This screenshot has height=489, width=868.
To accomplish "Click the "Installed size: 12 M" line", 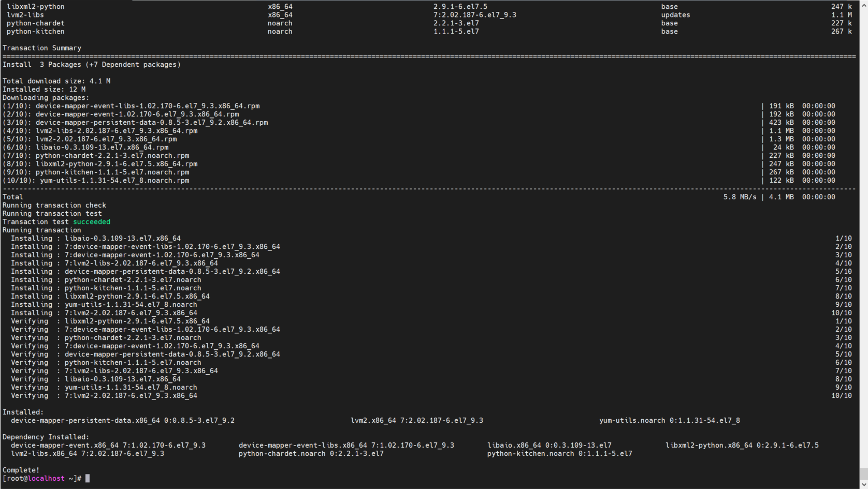I will point(44,90).
